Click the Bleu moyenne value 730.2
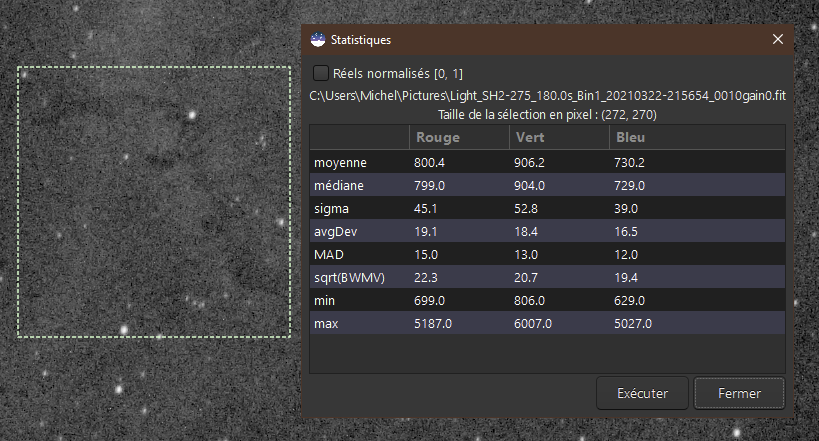The image size is (819, 441). point(629,163)
